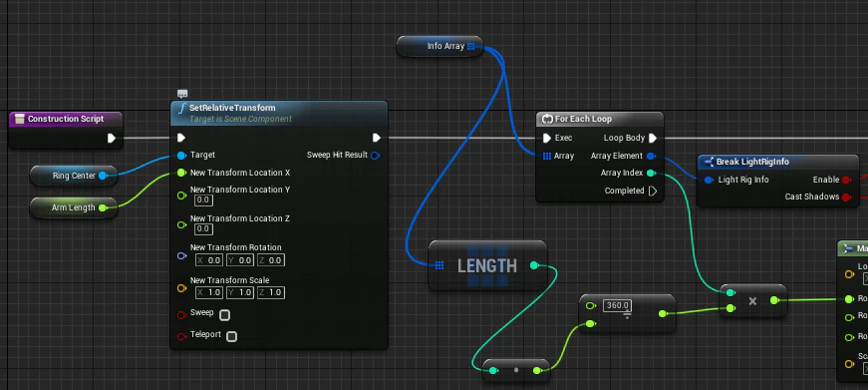This screenshot has height=390, width=868.
Task: Click the LENGTH node array input pin
Action: pyautogui.click(x=439, y=266)
